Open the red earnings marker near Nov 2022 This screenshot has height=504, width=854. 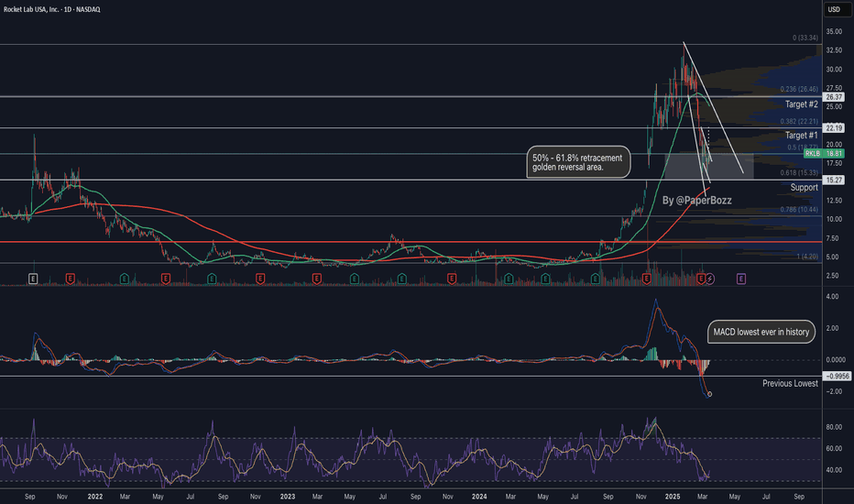[x=260, y=279]
